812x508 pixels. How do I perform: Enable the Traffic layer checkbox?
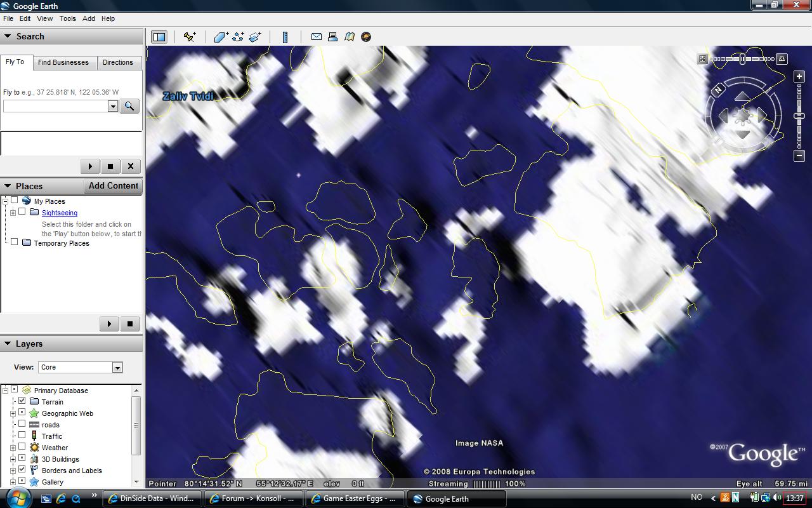click(22, 436)
